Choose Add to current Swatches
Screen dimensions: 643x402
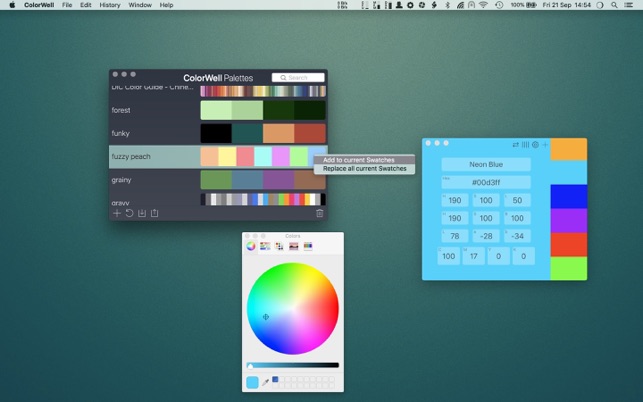pos(364,160)
